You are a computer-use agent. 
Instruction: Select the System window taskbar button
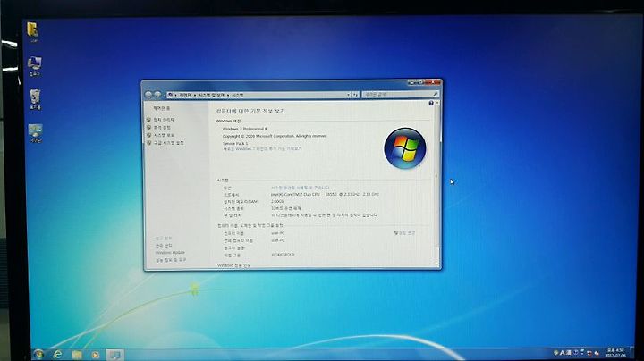114,355
